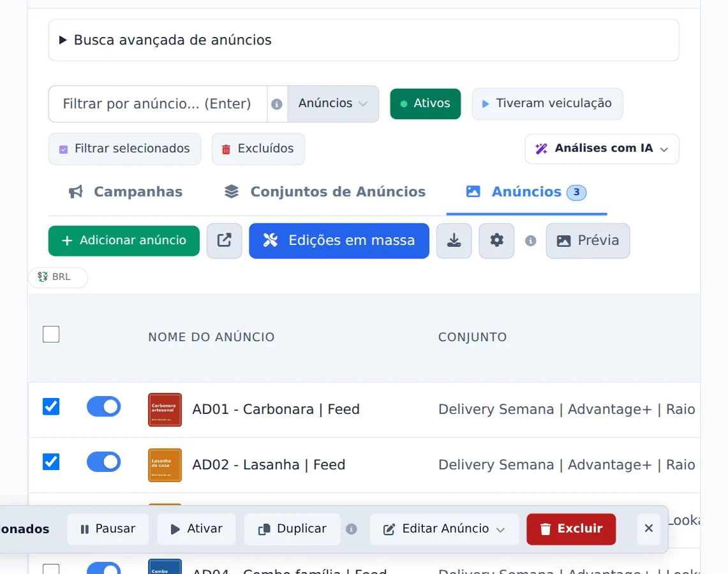
Task: Click NOME DO ANÚNCIO column header
Action: tap(211, 337)
